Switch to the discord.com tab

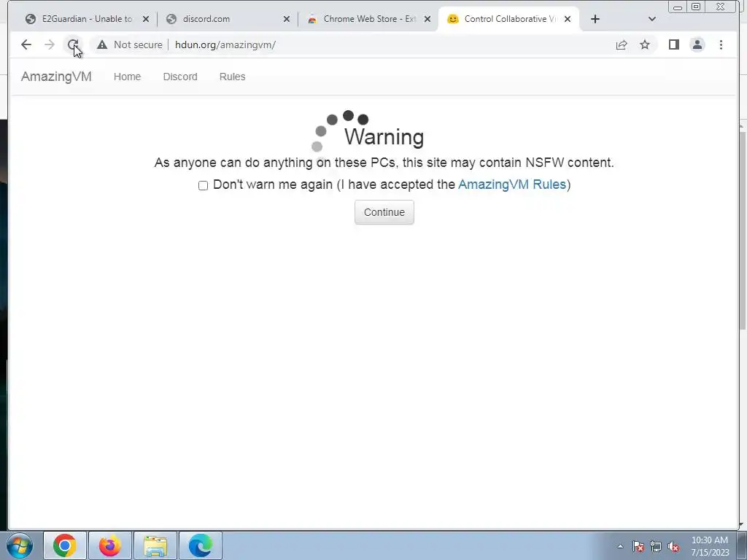coord(228,19)
